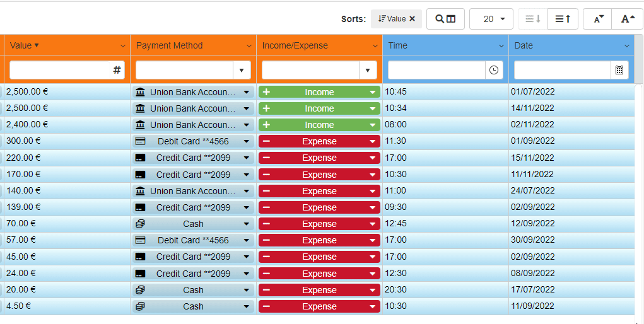644x324 pixels.
Task: Click the increase row height icon
Action: pos(563,19)
